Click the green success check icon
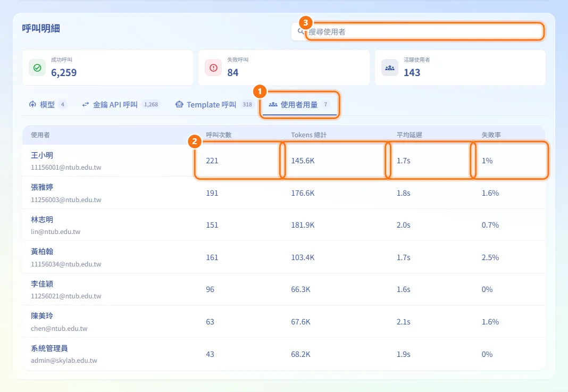568x392 pixels. [x=37, y=68]
